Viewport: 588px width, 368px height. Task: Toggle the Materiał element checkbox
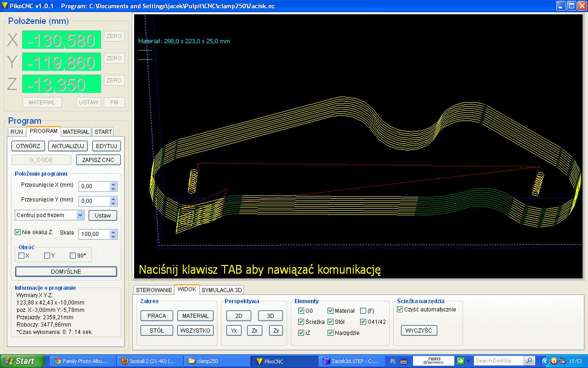point(331,311)
